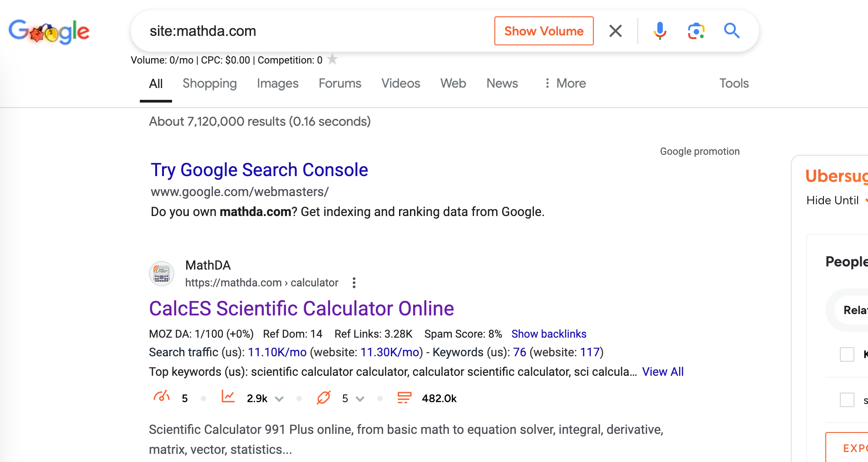Viewport: 868px width, 462px height.
Task: Open the News tab
Action: (502, 84)
